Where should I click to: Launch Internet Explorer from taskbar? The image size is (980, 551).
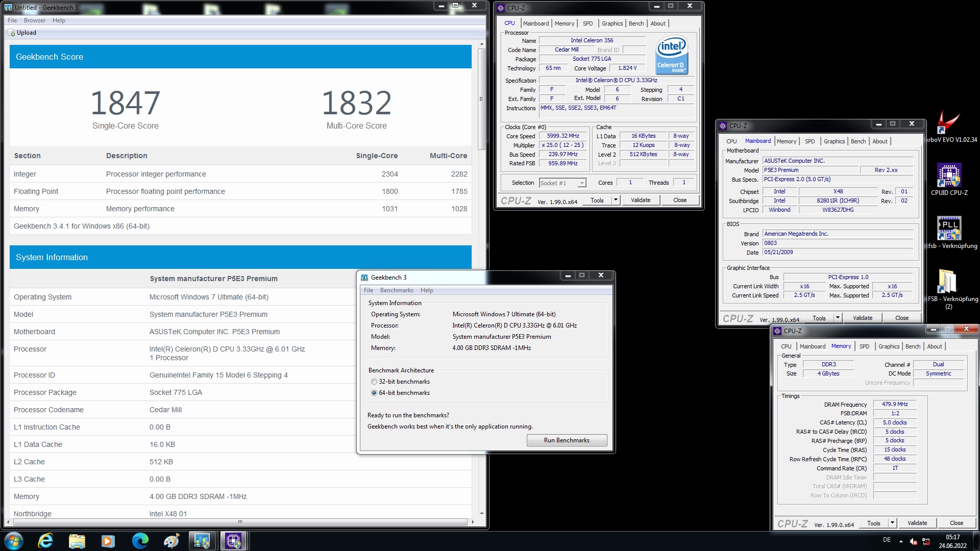(45, 541)
